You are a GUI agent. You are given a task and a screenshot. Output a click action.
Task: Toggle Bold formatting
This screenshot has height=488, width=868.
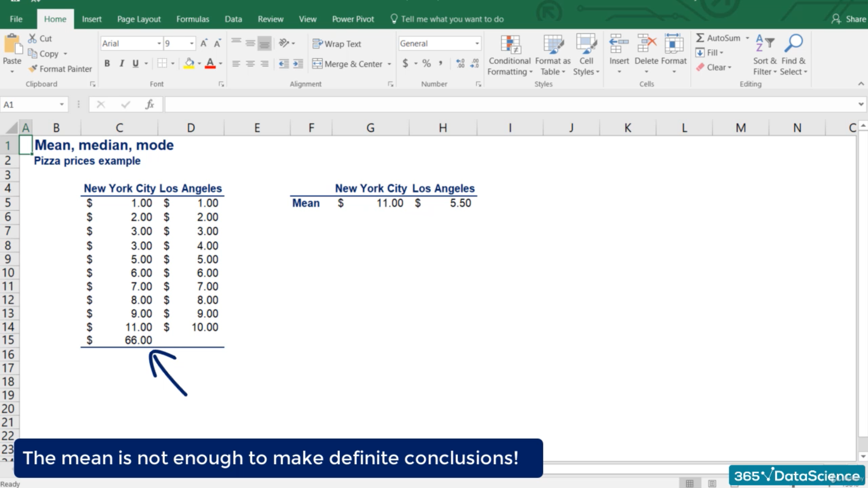(107, 64)
